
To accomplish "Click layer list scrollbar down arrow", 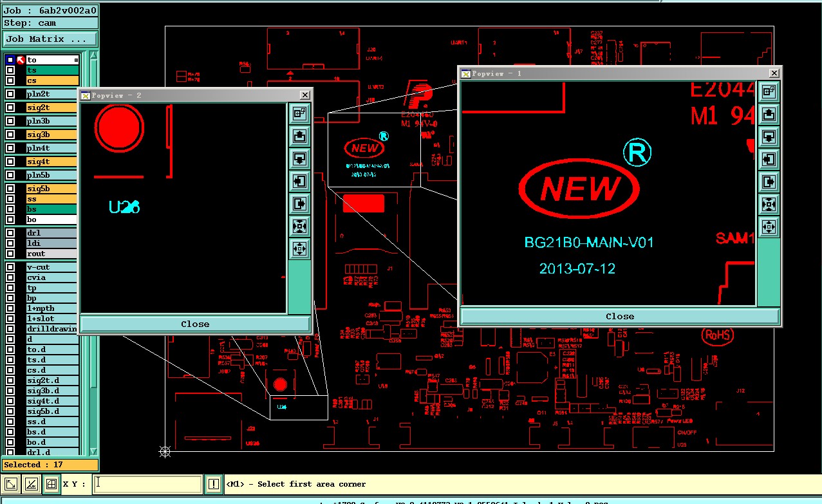I will pos(93,452).
